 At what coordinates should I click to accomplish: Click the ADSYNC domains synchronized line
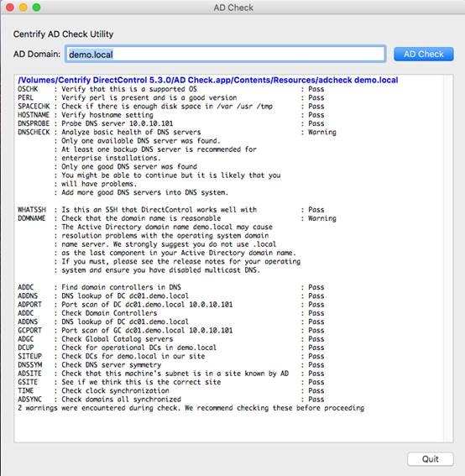tap(171, 400)
